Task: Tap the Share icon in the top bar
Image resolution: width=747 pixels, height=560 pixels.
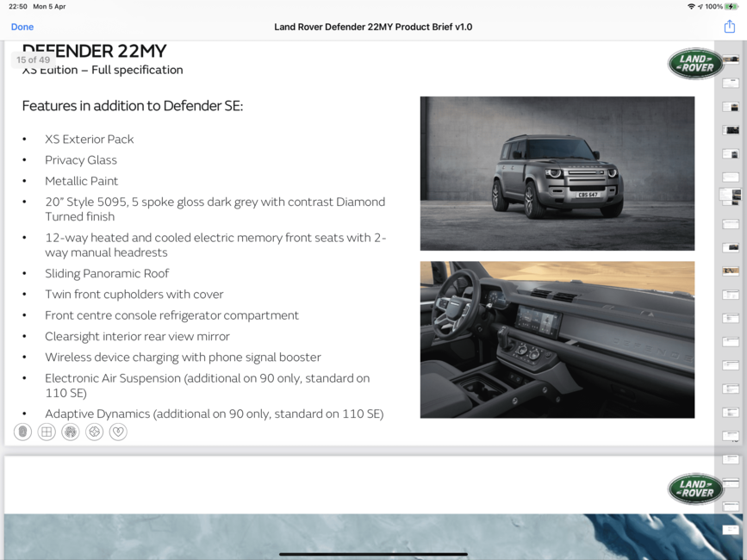Action: tap(730, 26)
